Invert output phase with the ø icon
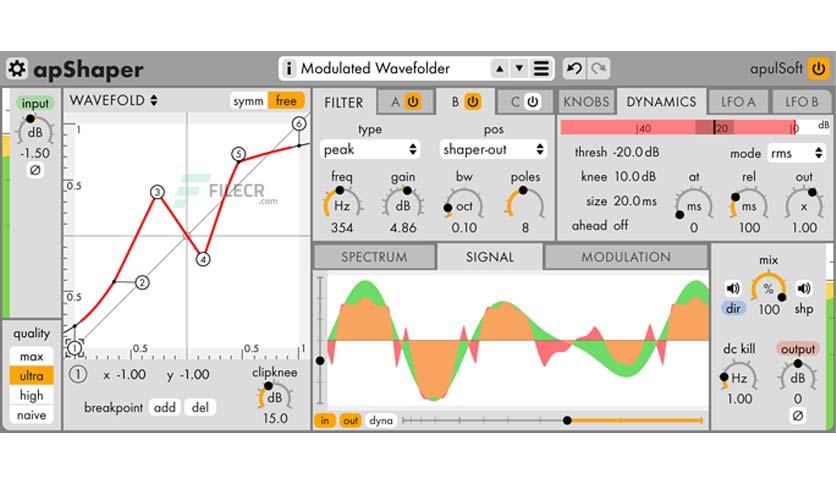 tap(798, 416)
